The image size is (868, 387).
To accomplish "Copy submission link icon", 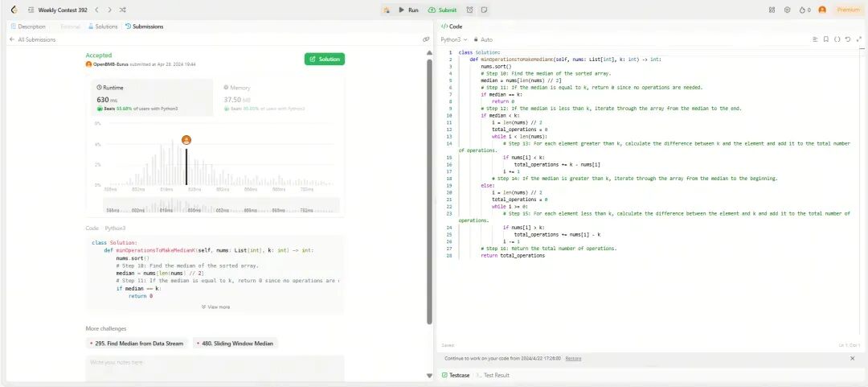I will coord(426,39).
